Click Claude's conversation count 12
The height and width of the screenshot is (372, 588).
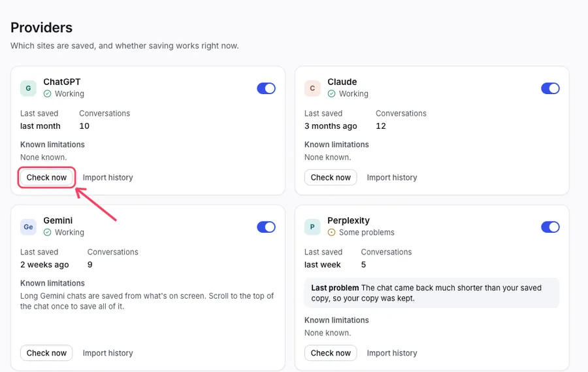tap(381, 126)
